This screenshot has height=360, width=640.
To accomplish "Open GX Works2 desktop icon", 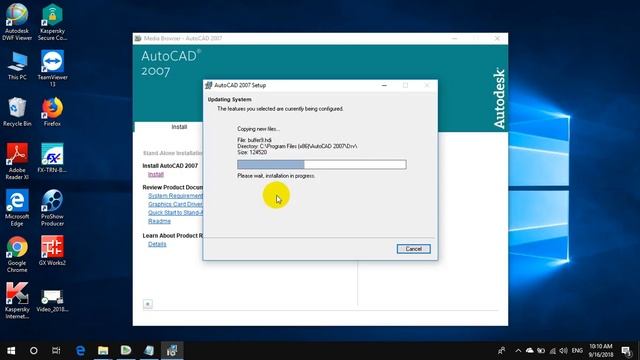I will [x=52, y=251].
